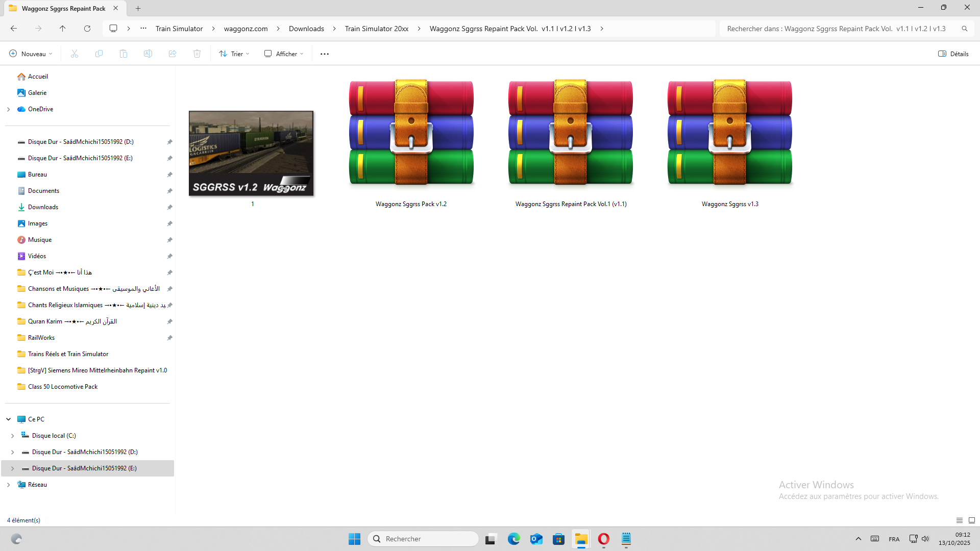Click the Back navigation arrow
Viewport: 980px width, 551px height.
[x=14, y=29]
